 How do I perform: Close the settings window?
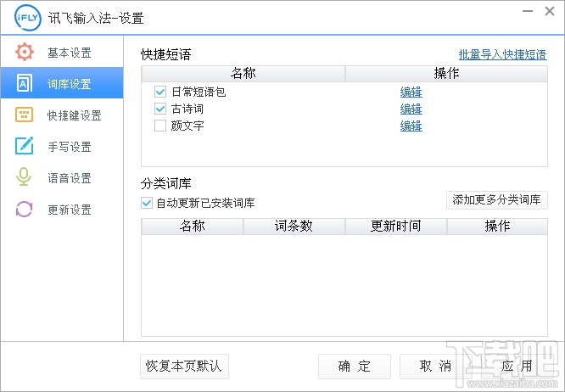[550, 11]
